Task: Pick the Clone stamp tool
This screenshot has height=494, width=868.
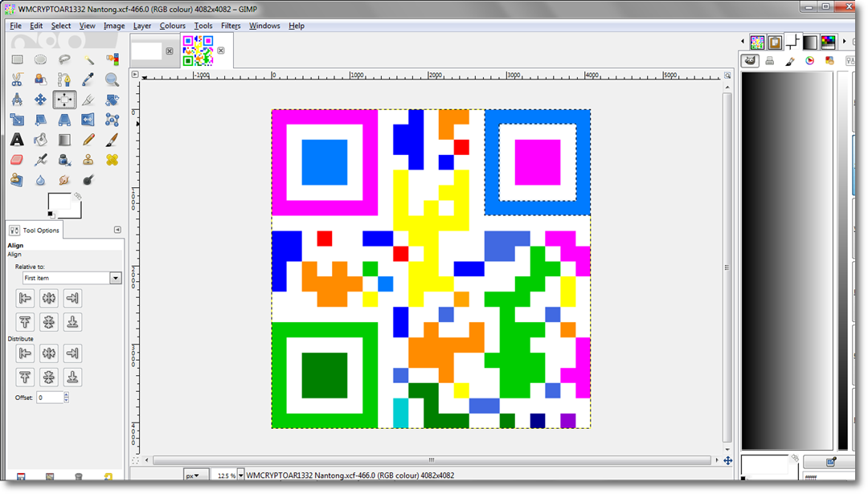Action: 88,160
